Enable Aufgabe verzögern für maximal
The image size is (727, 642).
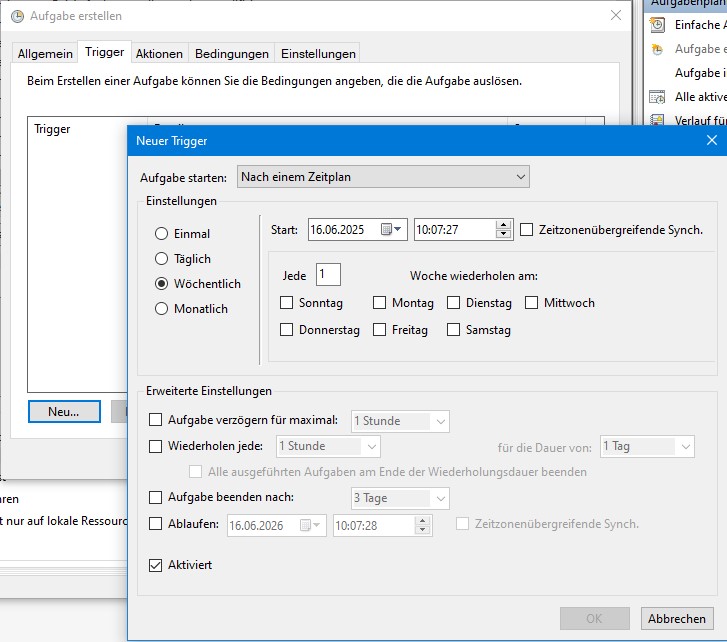[x=155, y=420]
